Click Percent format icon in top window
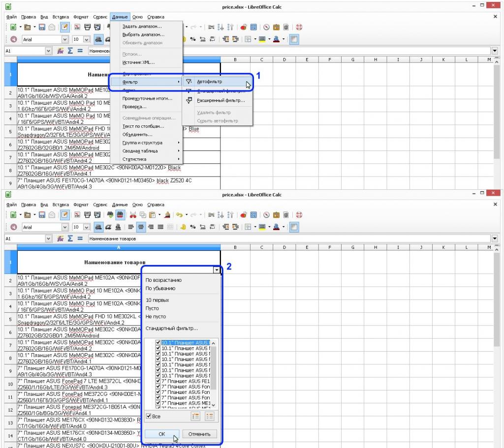Image resolution: width=504 pixels, height=448 pixels. 193,39
